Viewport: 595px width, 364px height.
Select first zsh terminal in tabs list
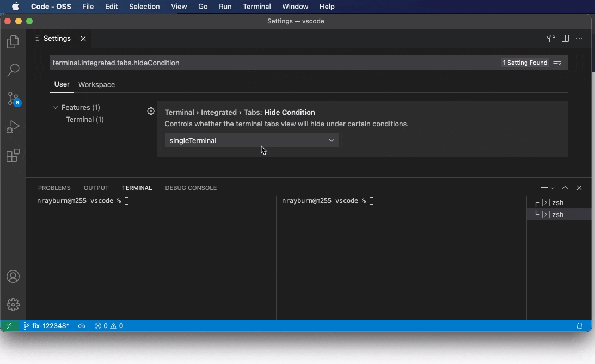559,202
